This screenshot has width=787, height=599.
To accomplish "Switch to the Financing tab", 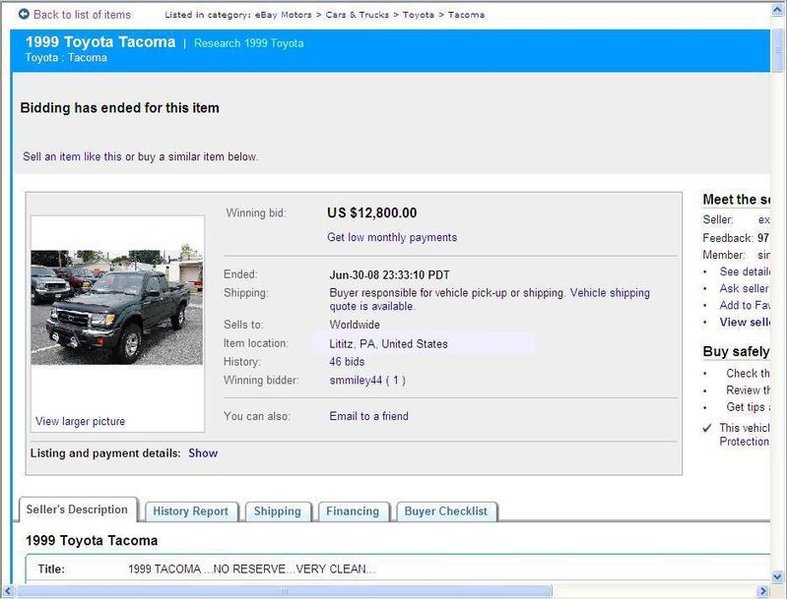I will pos(353,511).
